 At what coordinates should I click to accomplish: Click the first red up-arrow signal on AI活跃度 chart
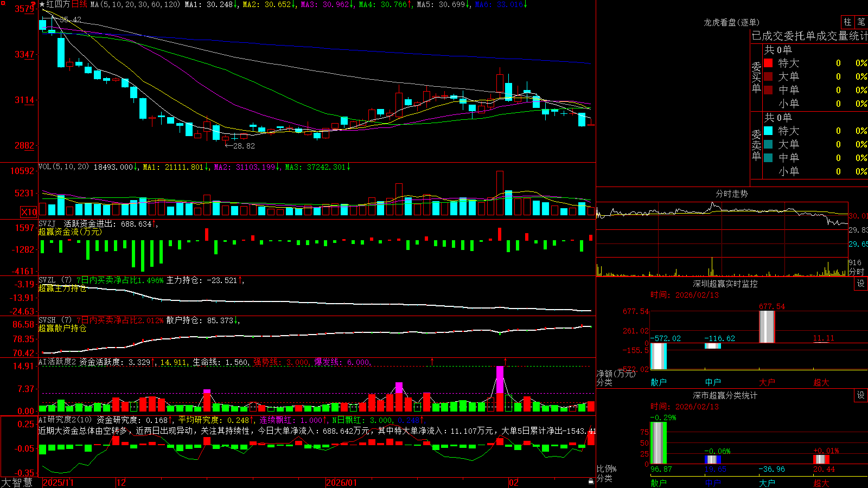click(432, 361)
